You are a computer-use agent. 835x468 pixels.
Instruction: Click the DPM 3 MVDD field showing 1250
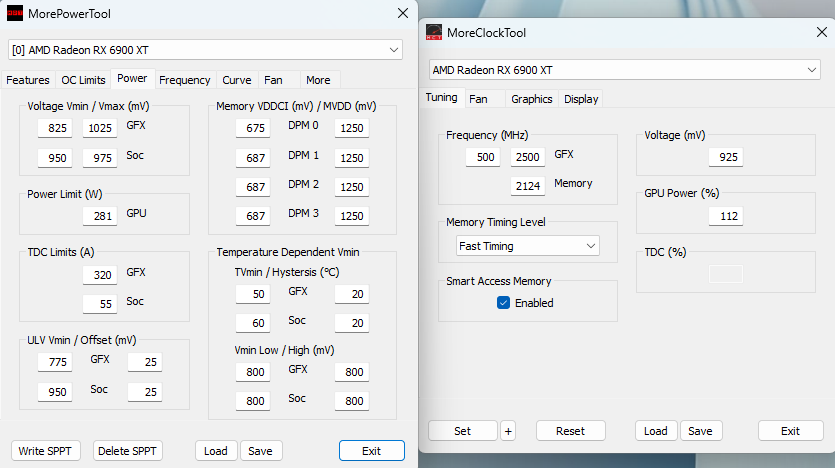[352, 216]
